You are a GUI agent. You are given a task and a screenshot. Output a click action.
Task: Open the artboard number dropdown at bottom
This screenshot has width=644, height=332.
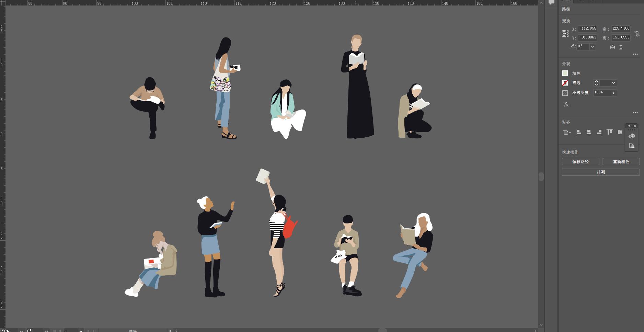click(x=81, y=331)
